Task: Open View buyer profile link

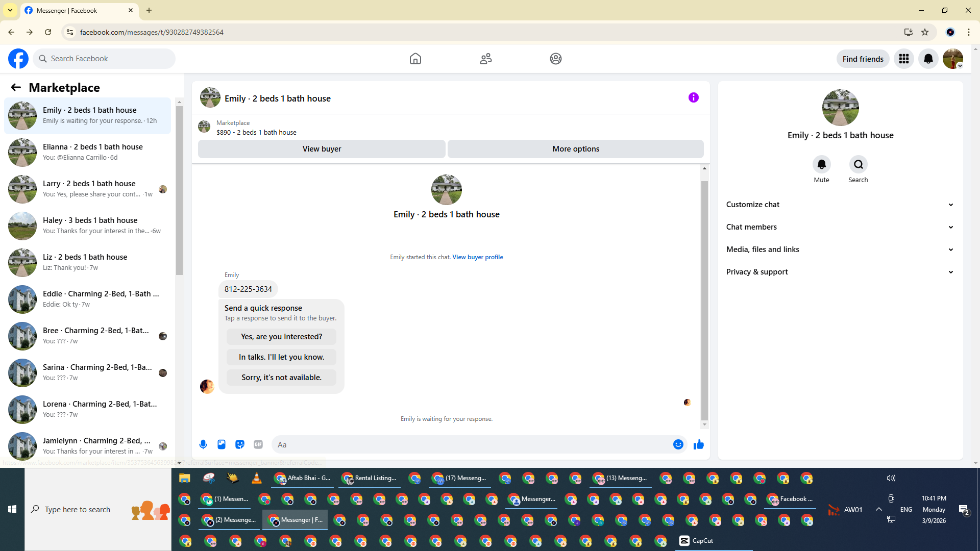Action: [x=477, y=257]
